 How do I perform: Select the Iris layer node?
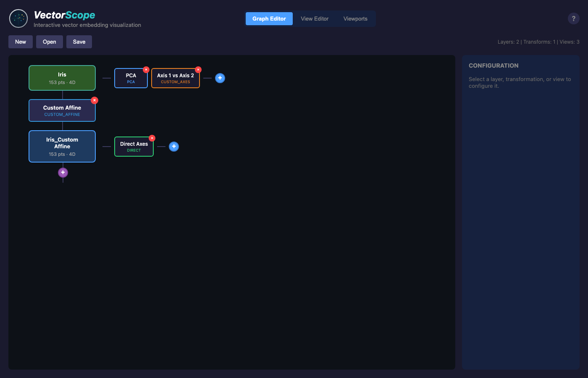click(62, 78)
